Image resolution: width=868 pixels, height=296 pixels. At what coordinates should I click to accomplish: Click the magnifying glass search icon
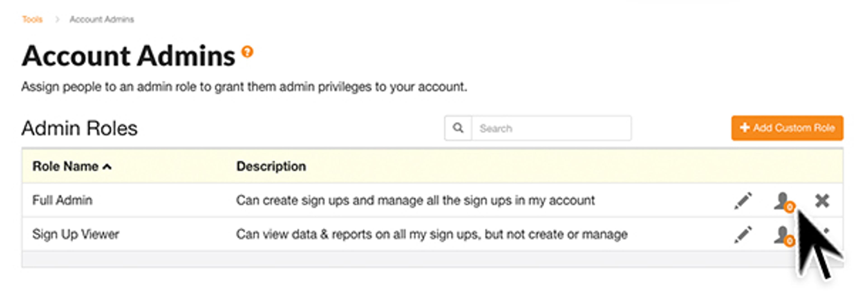point(458,128)
